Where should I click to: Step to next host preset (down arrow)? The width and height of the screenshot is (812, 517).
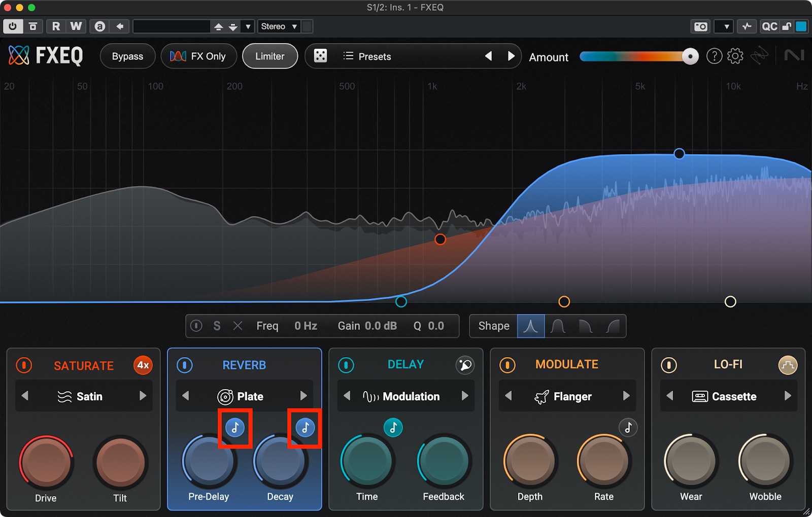tap(233, 27)
